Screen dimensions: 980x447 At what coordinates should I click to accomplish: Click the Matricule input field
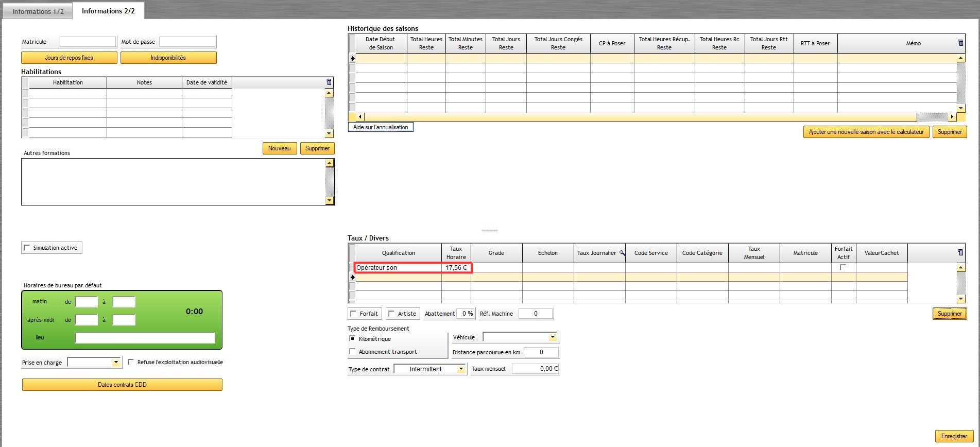point(88,42)
